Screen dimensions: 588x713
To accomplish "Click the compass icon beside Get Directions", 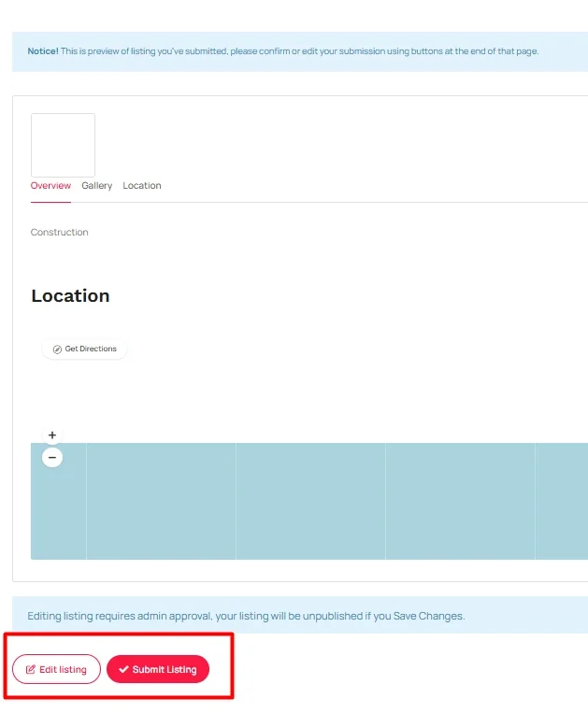I will (57, 349).
